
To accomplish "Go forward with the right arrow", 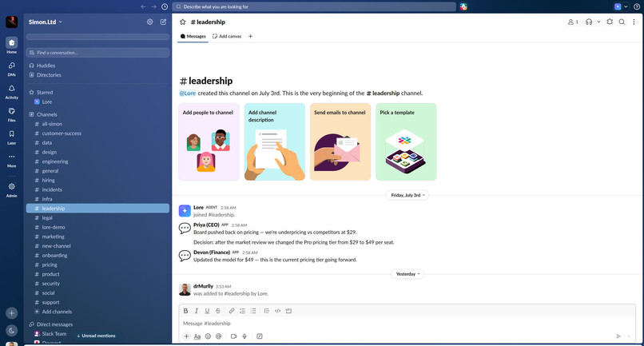I will [153, 6].
